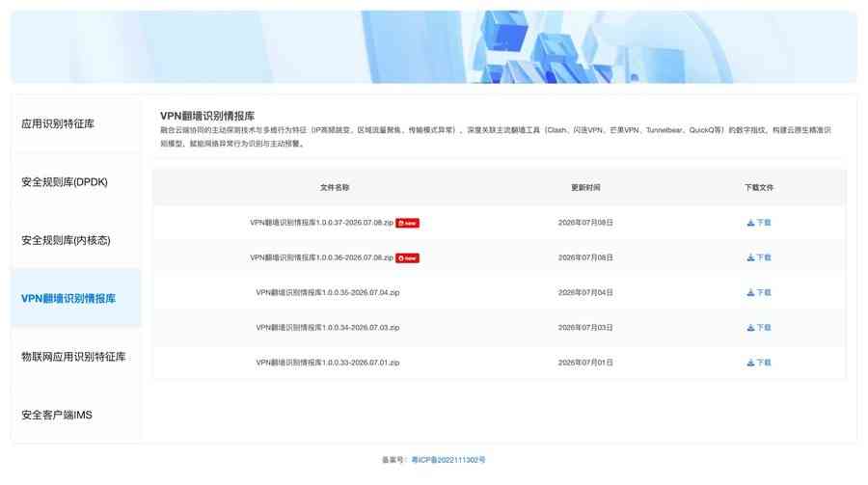Open 物联网应用识别特征库 sidebar tab

coord(76,357)
